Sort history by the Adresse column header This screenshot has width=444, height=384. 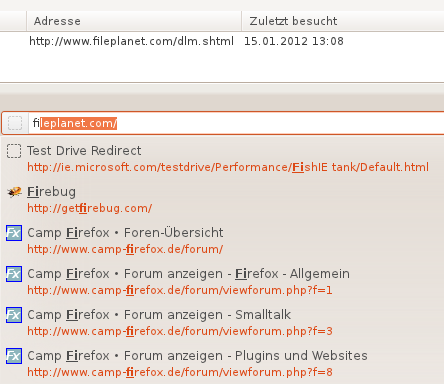click(134, 21)
